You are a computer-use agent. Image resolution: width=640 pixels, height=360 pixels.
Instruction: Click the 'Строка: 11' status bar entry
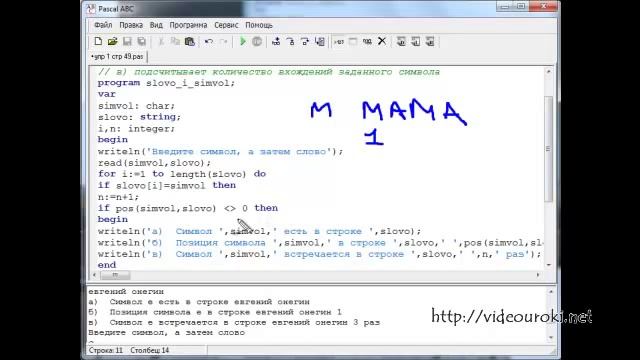[x=106, y=350]
